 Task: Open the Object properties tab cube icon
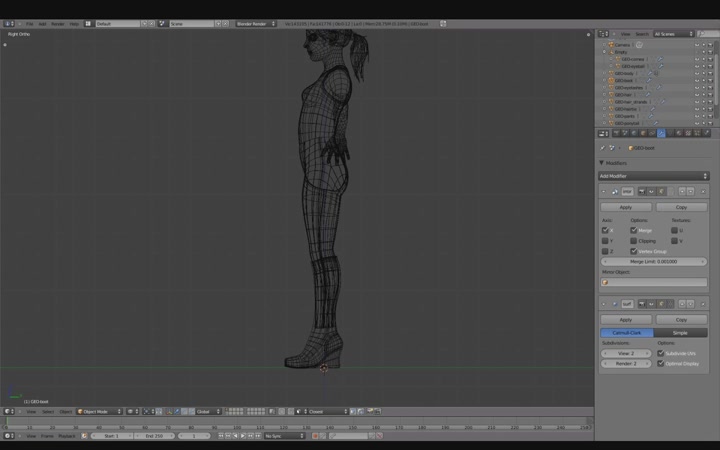point(643,134)
